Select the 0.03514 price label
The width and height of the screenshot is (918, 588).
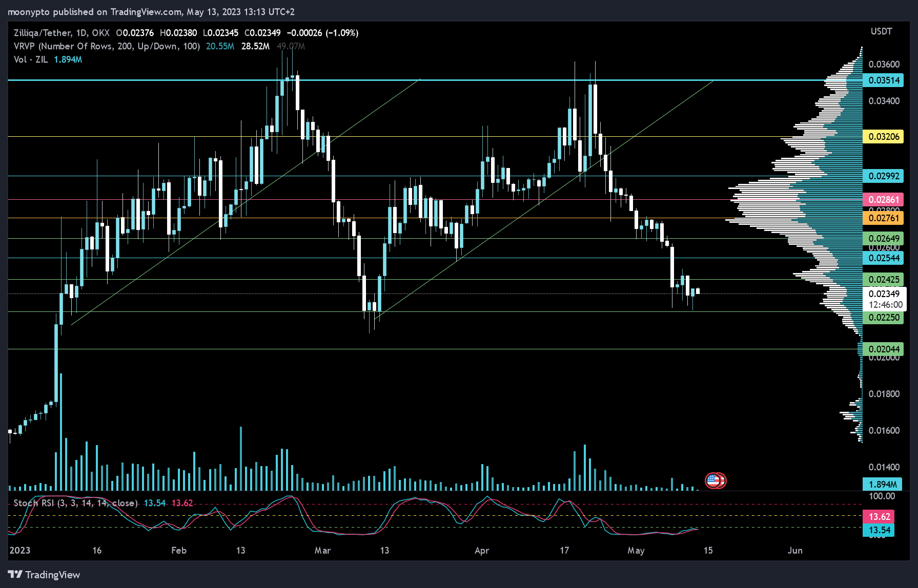point(884,80)
